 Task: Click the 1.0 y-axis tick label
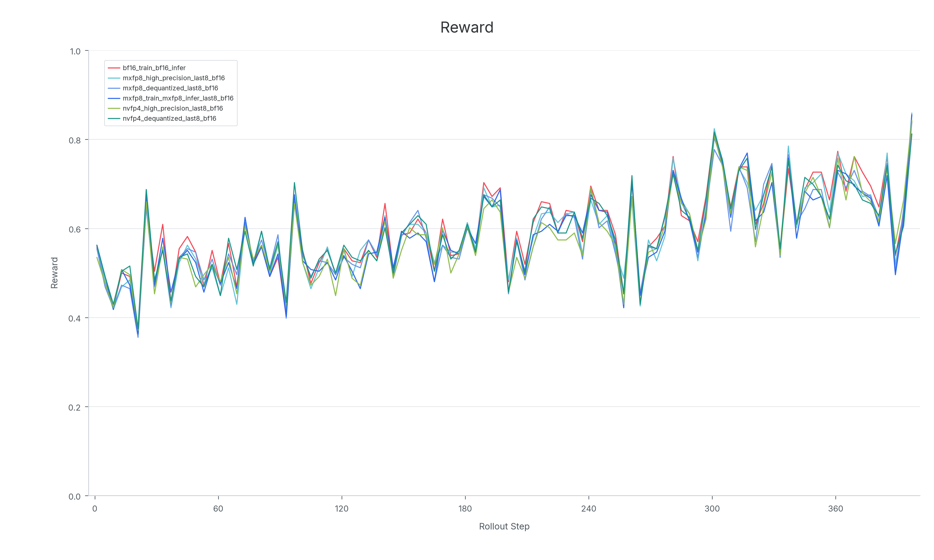point(75,51)
